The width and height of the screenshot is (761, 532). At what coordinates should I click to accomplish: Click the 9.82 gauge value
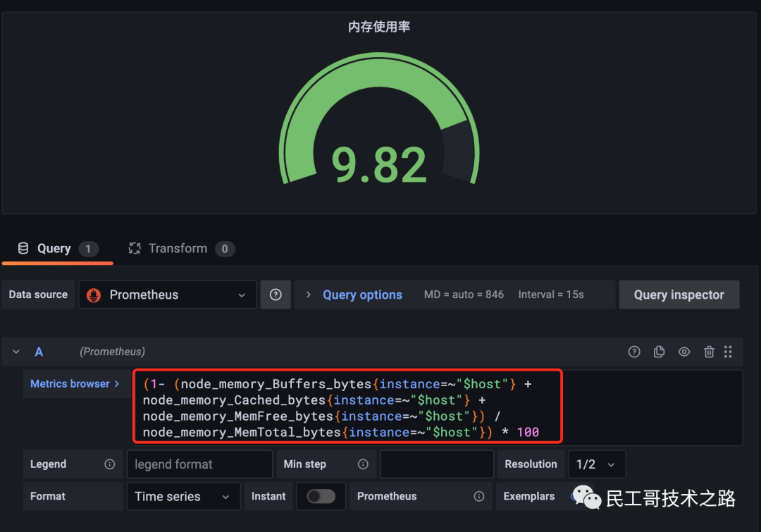pos(379,165)
